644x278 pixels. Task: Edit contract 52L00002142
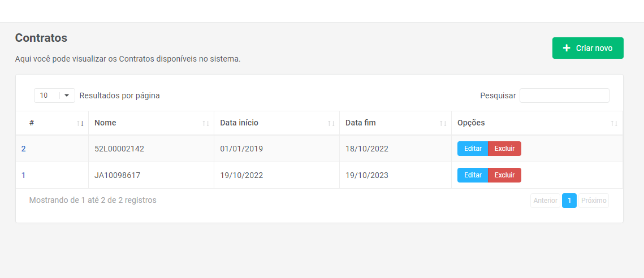point(473,149)
